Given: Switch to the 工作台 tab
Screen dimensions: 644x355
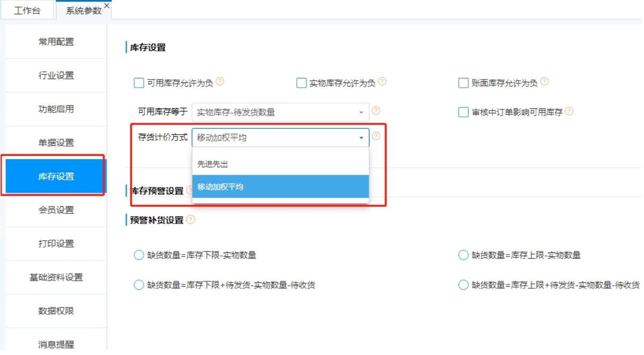Looking at the screenshot, I should (27, 10).
